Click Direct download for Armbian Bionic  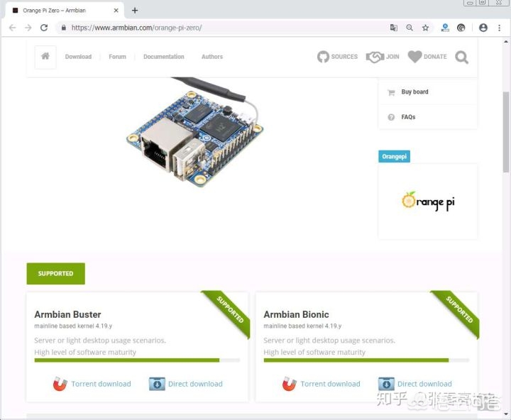pos(424,384)
